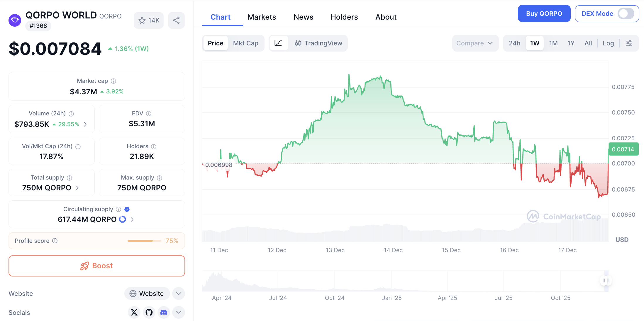Click the star watchlist button showing 14K
Image resolution: width=644 pixels, height=321 pixels.
point(149,20)
